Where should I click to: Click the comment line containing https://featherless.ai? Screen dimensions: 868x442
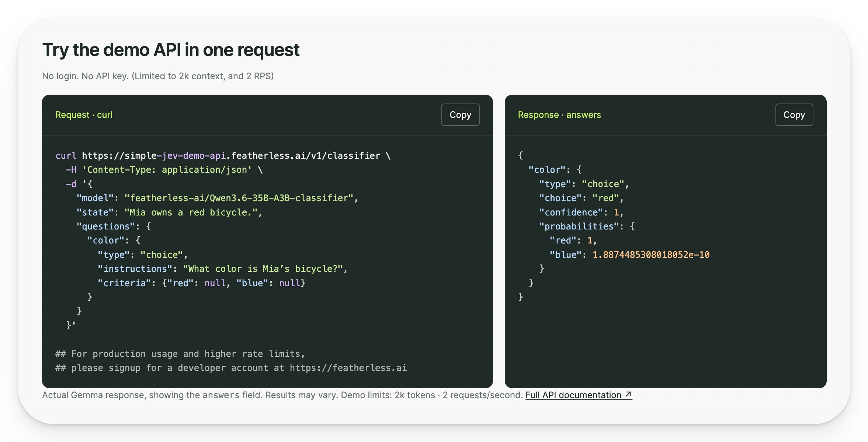pyautogui.click(x=231, y=368)
